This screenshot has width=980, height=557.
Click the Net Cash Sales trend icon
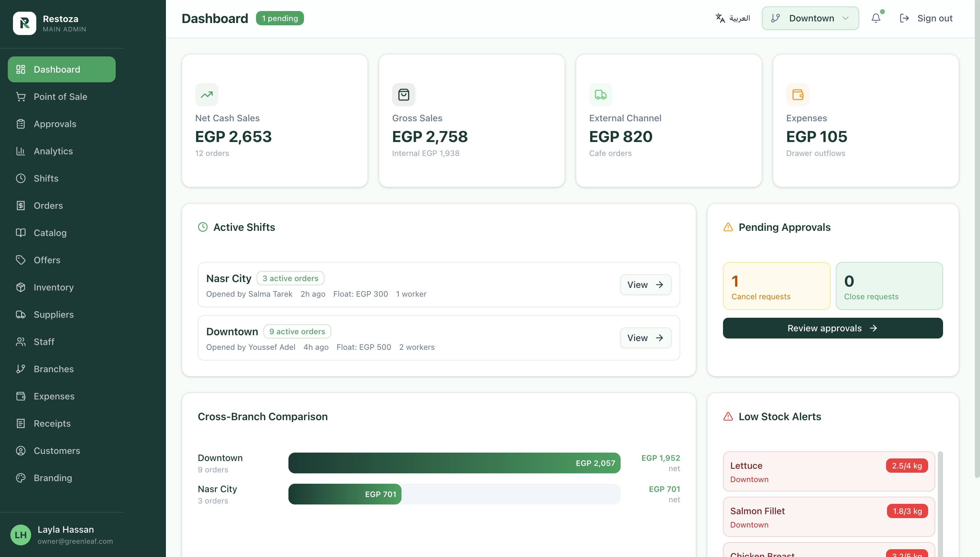point(207,94)
